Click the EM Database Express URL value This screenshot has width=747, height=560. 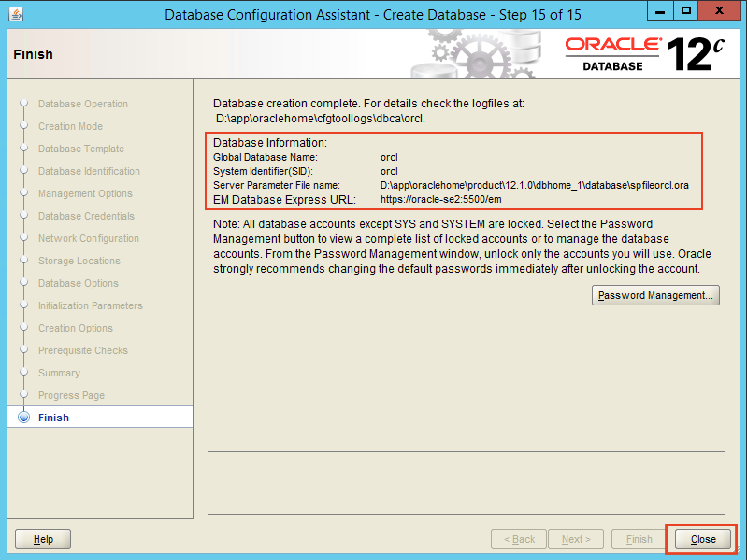click(441, 199)
